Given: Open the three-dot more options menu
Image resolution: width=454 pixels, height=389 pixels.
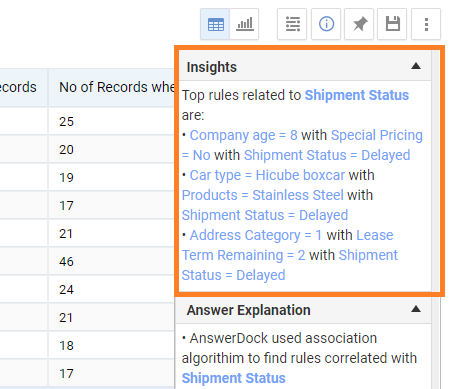Looking at the screenshot, I should click(x=426, y=24).
